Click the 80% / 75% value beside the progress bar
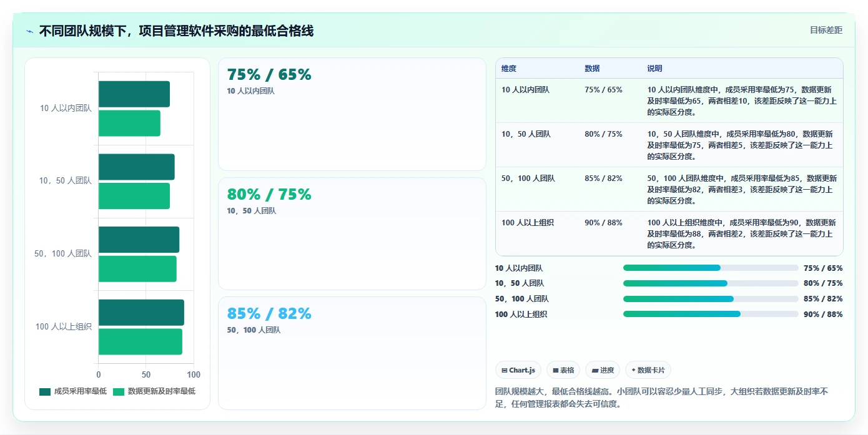The width and height of the screenshot is (868, 435). [x=823, y=283]
